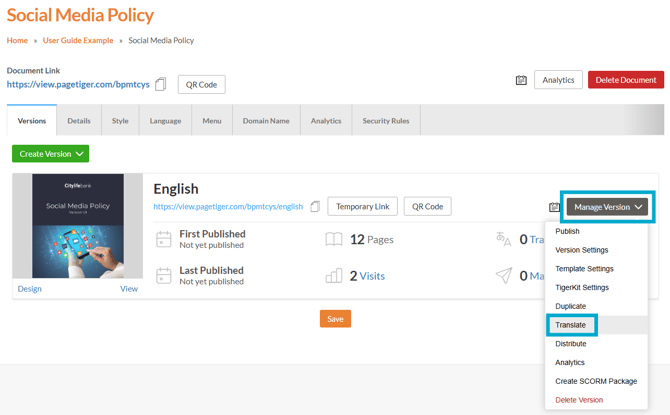This screenshot has height=415, width=670.
Task: Select Publish from Manage Version menu
Action: (x=597, y=231)
